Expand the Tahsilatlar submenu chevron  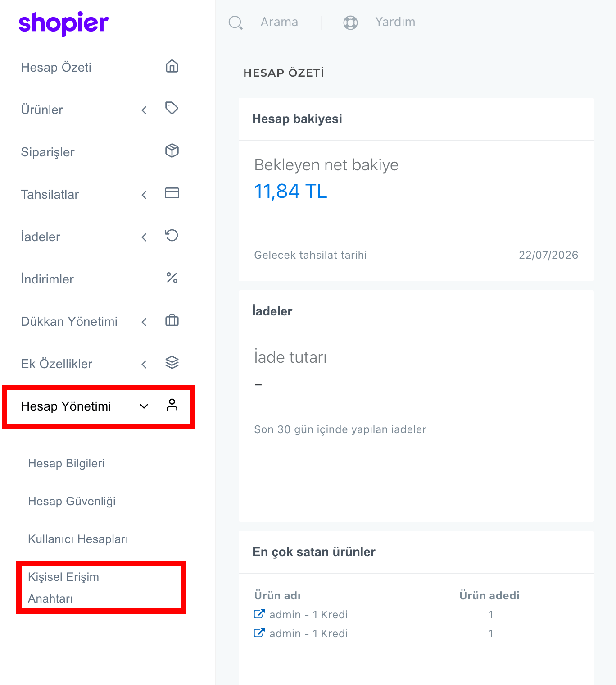click(x=144, y=195)
